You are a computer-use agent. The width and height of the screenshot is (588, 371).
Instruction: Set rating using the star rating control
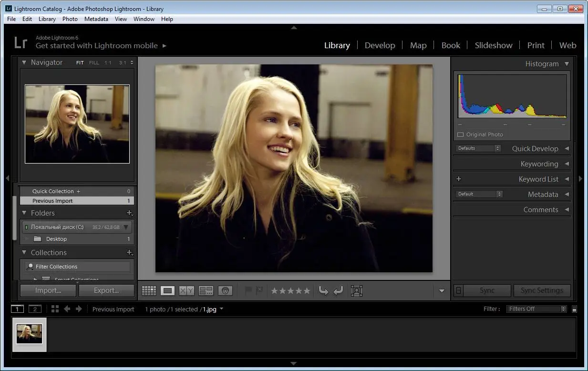290,290
